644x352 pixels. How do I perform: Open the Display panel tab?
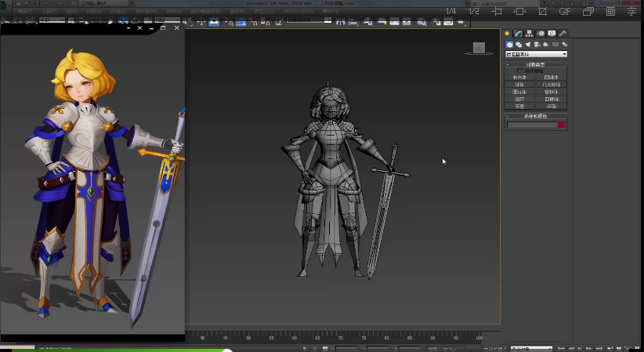pyautogui.click(x=552, y=34)
